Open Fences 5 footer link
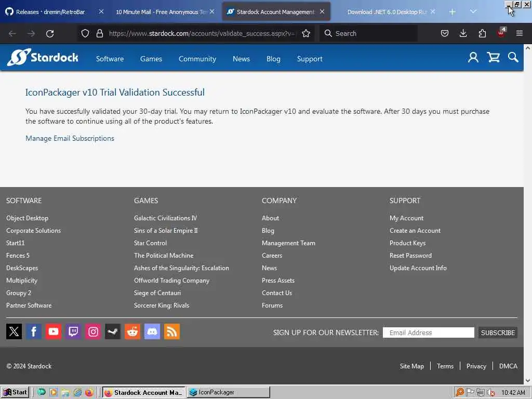Viewport: 532px width, 399px height. 18,256
